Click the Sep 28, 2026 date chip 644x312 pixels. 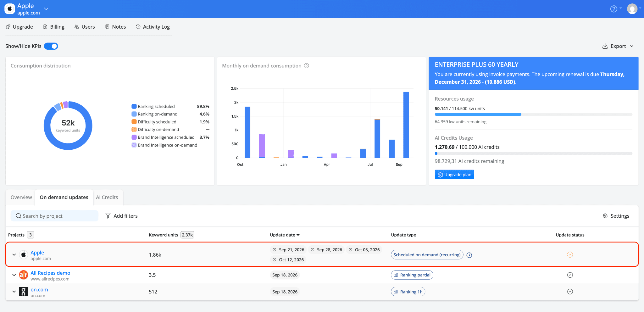(x=326, y=250)
